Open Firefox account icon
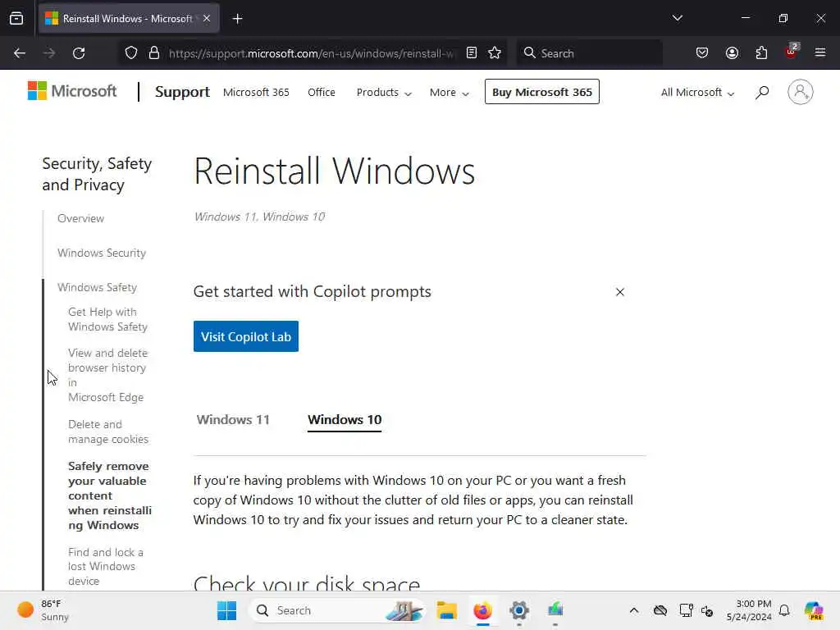840x630 pixels. click(732, 53)
